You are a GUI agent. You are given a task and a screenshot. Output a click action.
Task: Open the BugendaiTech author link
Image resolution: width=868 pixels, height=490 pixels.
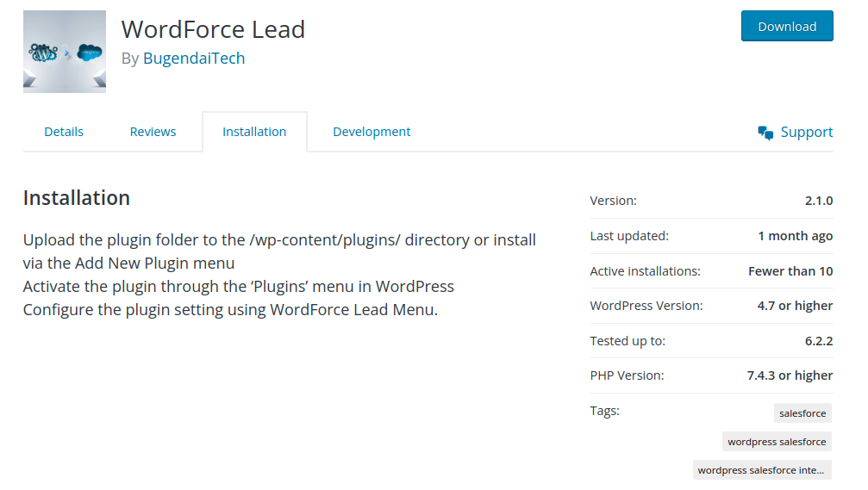194,58
